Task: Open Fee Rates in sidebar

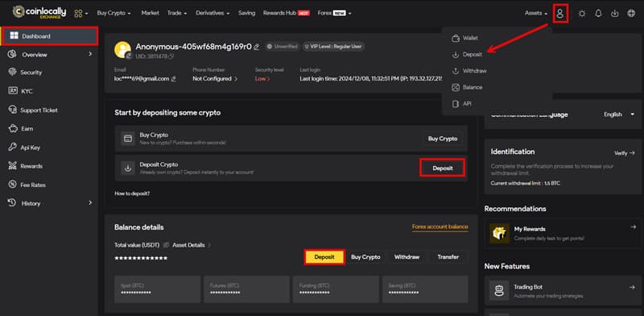Action: click(x=27, y=185)
